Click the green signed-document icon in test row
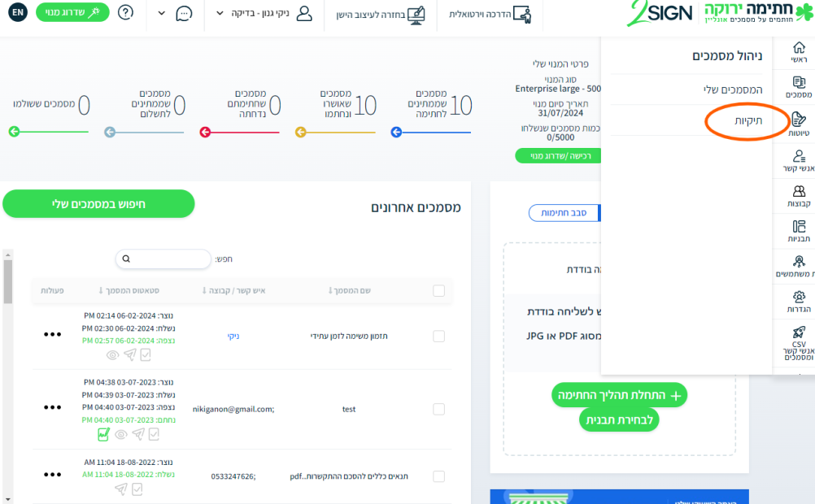 pyautogui.click(x=103, y=435)
